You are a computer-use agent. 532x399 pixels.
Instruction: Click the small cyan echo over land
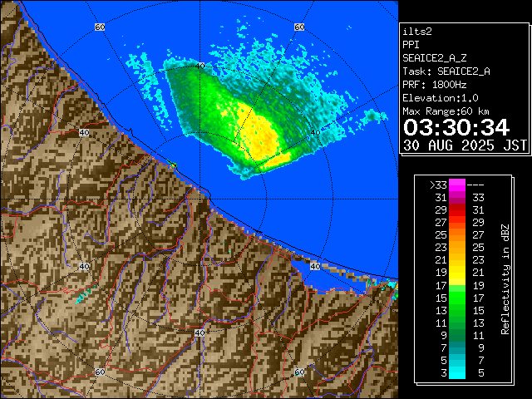coord(81,295)
